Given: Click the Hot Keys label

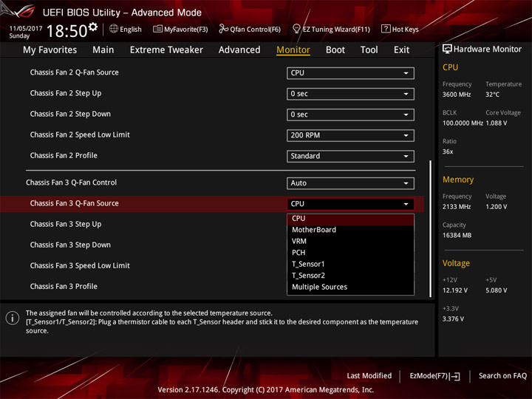Looking at the screenshot, I should [405, 29].
